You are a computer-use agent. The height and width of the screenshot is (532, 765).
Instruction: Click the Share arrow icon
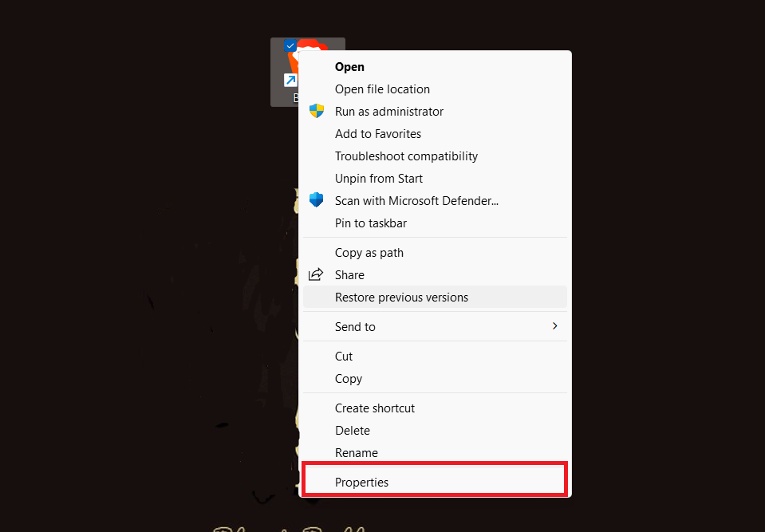pos(316,274)
